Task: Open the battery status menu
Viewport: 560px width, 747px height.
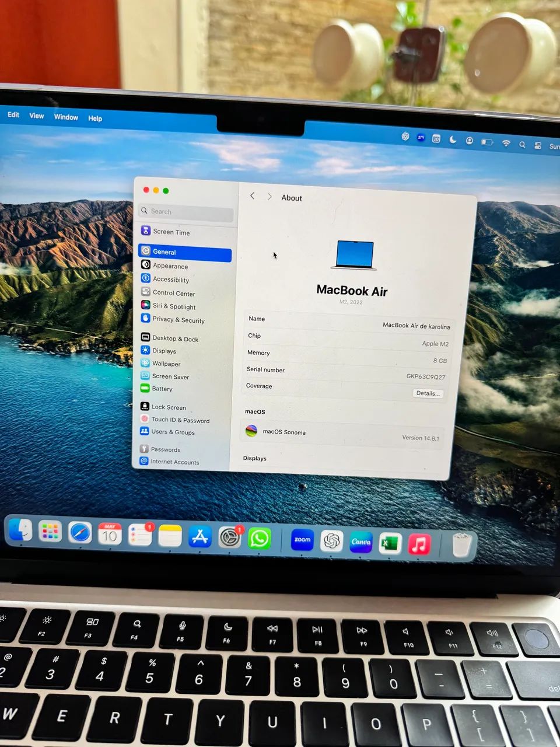Action: click(487, 142)
